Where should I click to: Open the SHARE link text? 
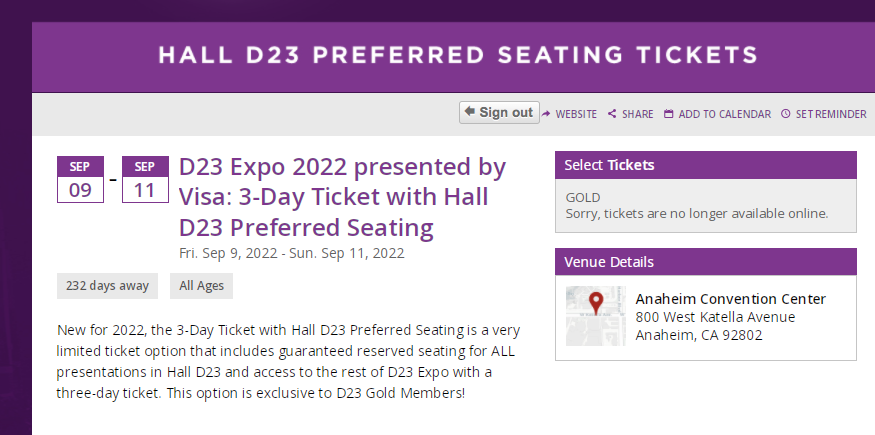(637, 114)
